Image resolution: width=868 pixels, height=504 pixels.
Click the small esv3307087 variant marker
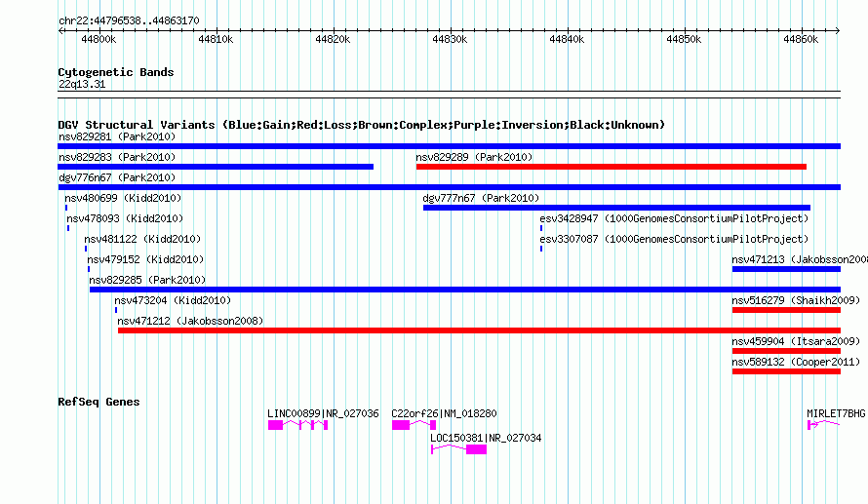click(541, 249)
